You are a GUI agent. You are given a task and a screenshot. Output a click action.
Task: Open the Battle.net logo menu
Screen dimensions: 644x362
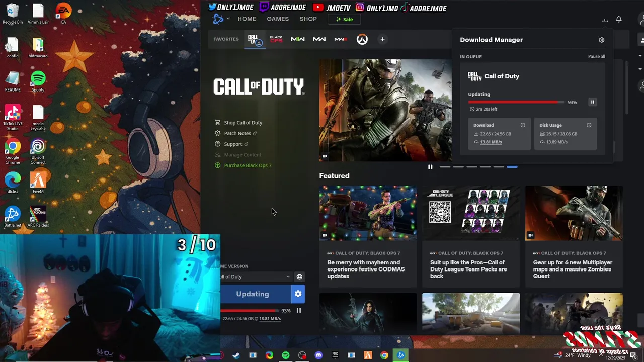221,19
